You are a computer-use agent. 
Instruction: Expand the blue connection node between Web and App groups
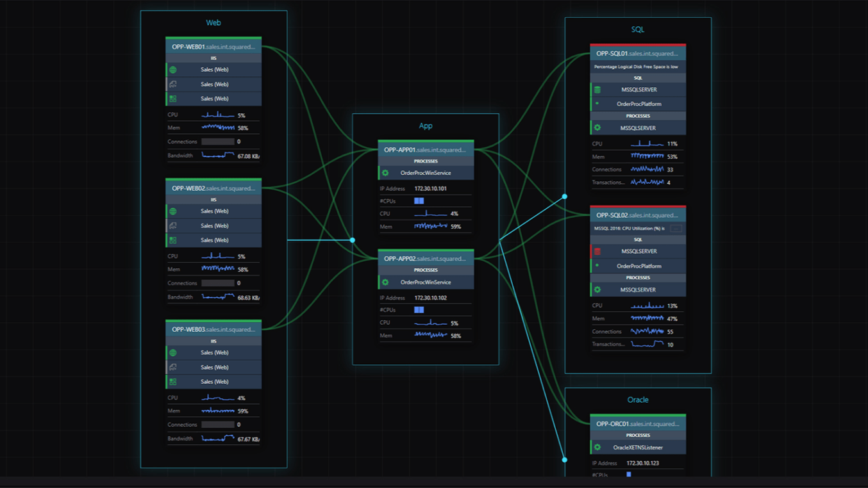point(353,240)
